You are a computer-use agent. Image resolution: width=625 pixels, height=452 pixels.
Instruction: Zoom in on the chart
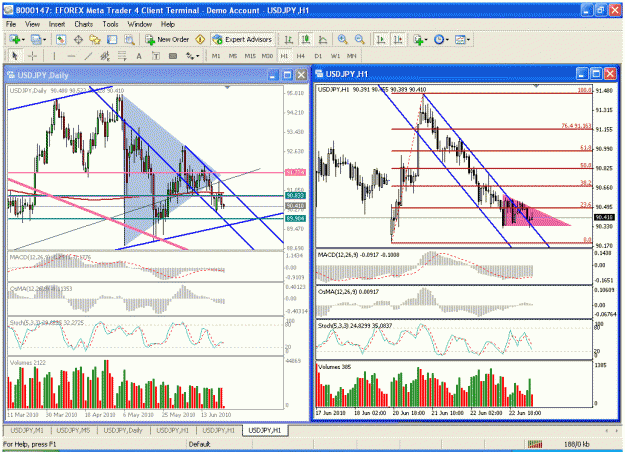(342, 39)
